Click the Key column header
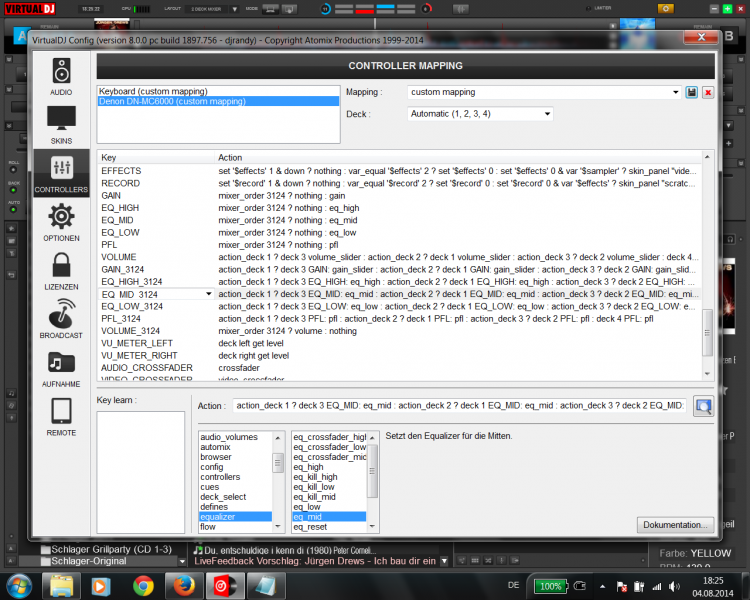The image size is (750, 600). coord(156,157)
